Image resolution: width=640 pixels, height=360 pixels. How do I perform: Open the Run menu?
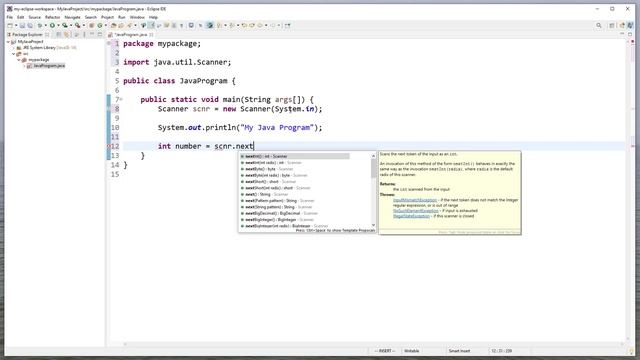point(122,17)
